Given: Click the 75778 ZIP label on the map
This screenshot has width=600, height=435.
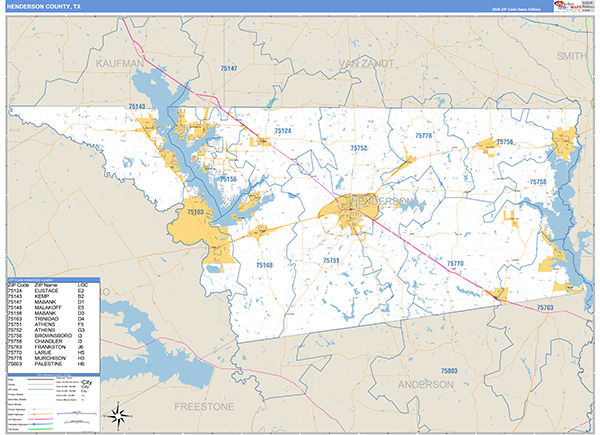Looking at the screenshot, I should pyautogui.click(x=424, y=135).
